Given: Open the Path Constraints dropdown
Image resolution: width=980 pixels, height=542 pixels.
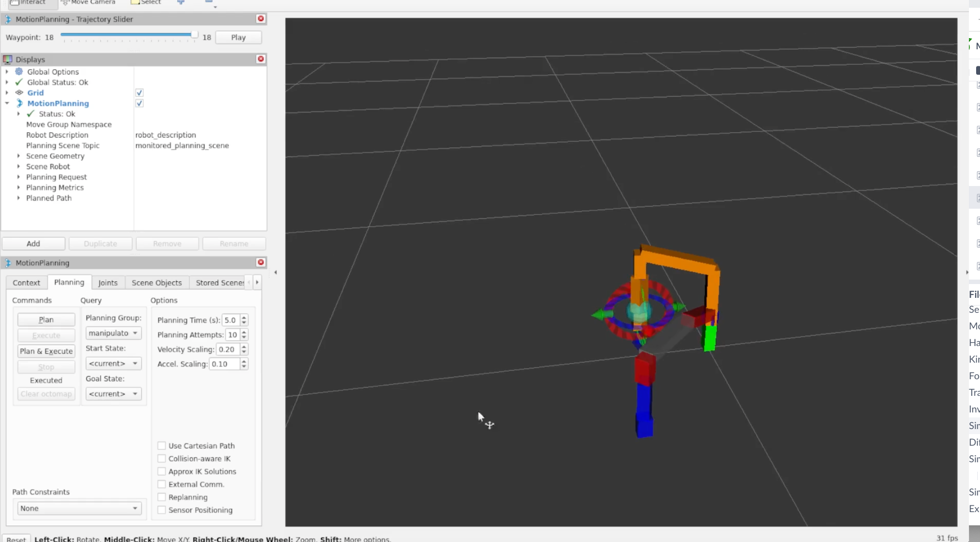Looking at the screenshot, I should pos(79,508).
